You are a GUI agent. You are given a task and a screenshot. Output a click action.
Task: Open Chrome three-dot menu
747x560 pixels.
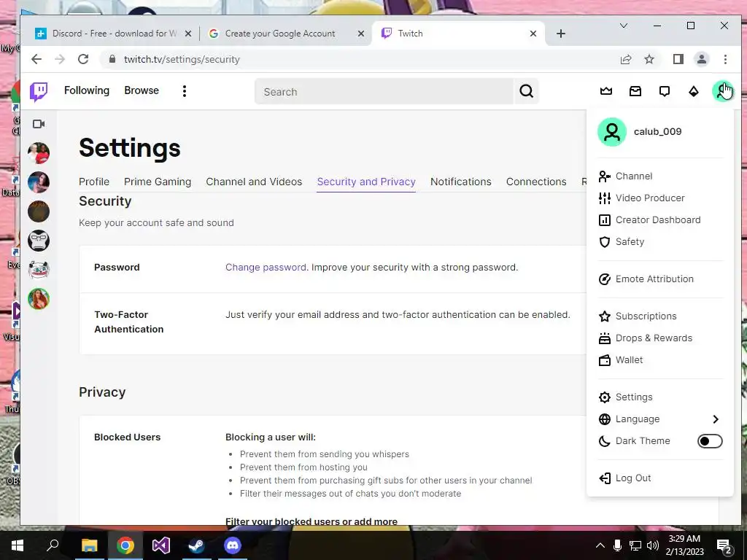(x=725, y=59)
